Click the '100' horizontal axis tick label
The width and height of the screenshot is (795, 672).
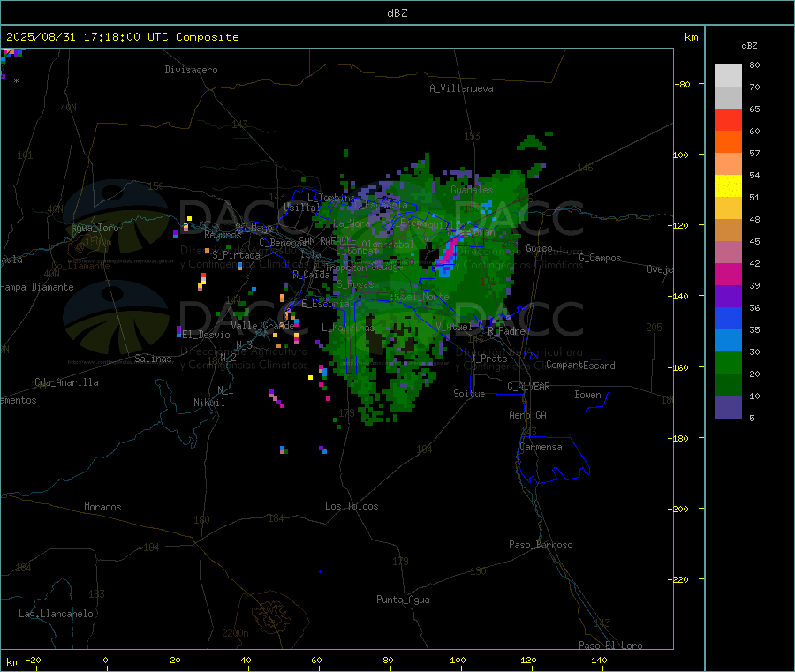pyautogui.click(x=458, y=660)
